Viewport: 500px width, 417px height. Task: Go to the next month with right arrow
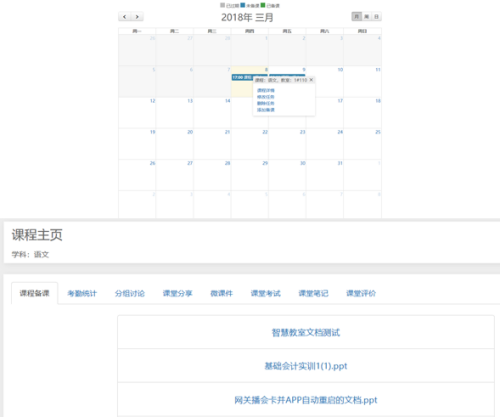tap(137, 17)
